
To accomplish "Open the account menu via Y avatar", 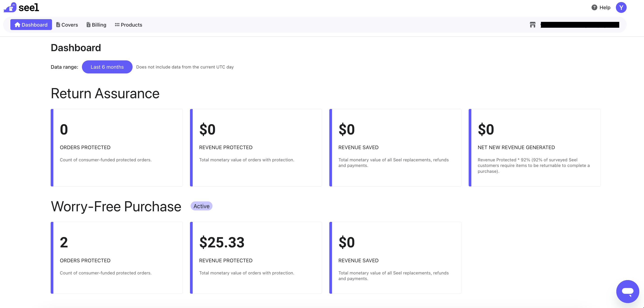I will coord(621,7).
